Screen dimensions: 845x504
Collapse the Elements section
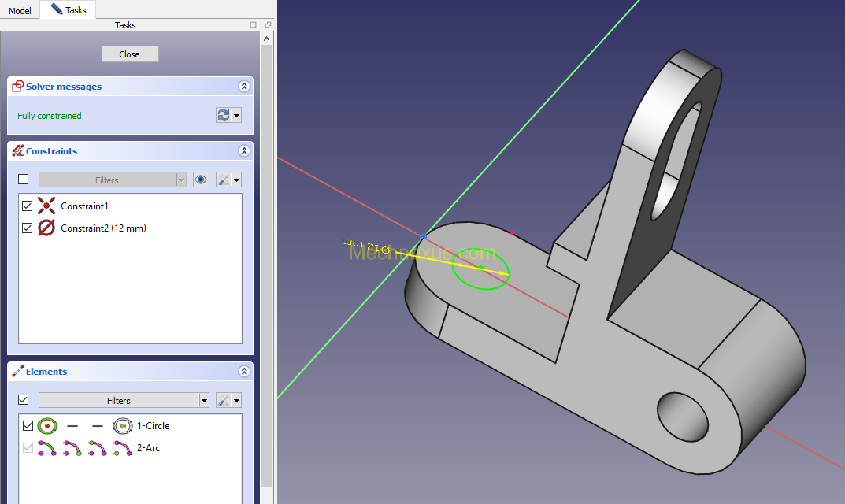[244, 372]
